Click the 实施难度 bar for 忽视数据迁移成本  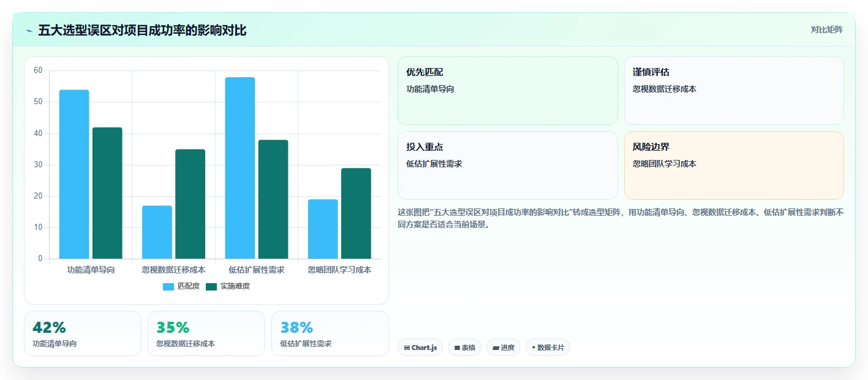tap(190, 204)
